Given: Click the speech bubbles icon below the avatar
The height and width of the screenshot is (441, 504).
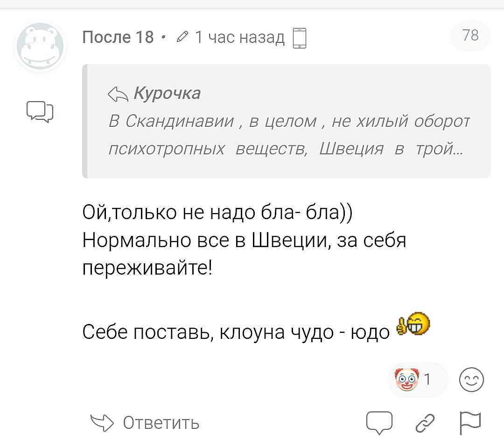Looking at the screenshot, I should click(x=40, y=112).
